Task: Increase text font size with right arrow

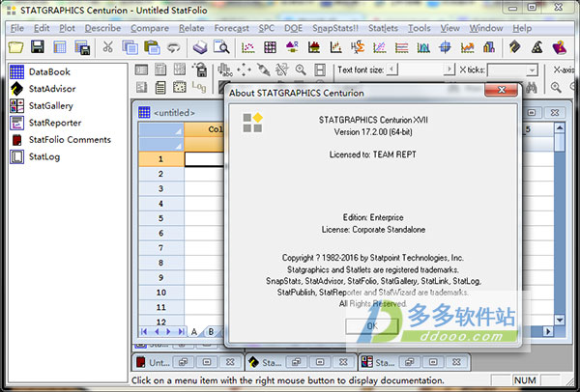Action: [449, 70]
